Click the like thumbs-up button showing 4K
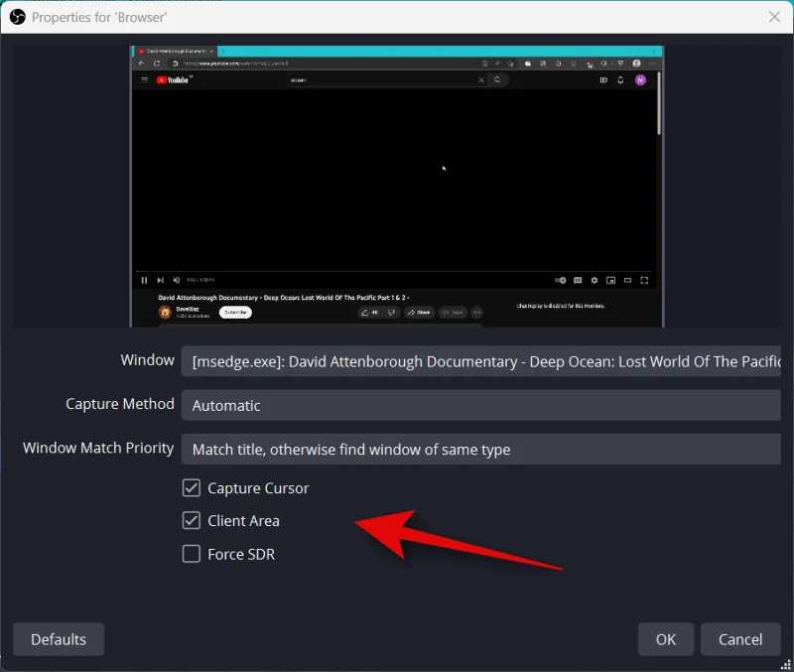The image size is (794, 672). click(370, 313)
